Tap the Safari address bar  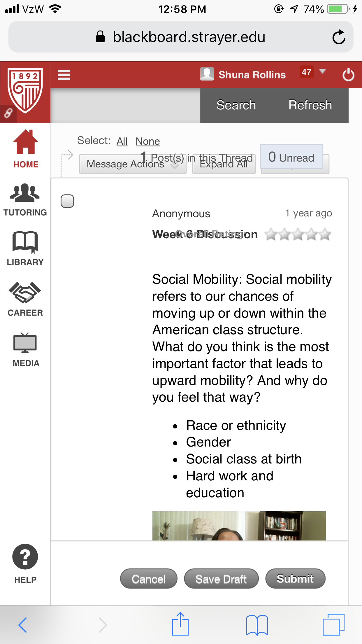(181, 37)
